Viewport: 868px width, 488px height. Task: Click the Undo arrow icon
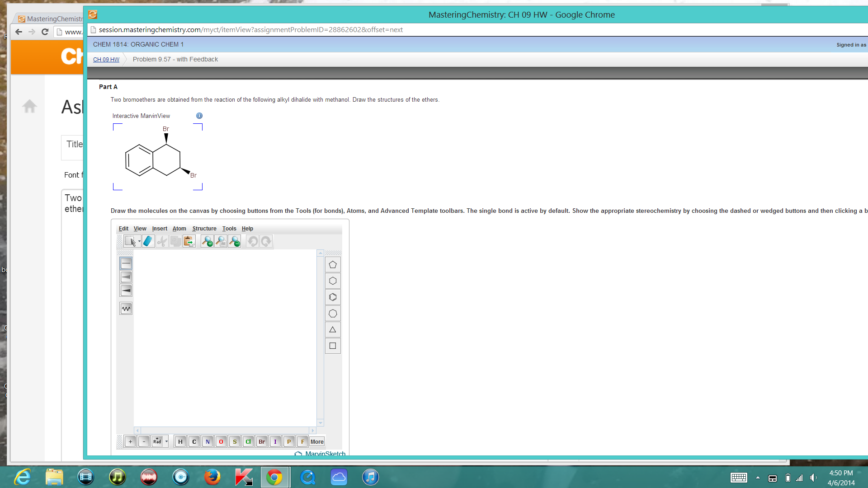click(x=253, y=242)
